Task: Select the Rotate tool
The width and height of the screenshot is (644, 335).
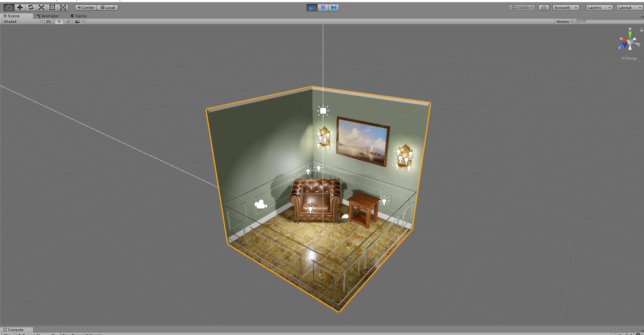Action: (31, 7)
